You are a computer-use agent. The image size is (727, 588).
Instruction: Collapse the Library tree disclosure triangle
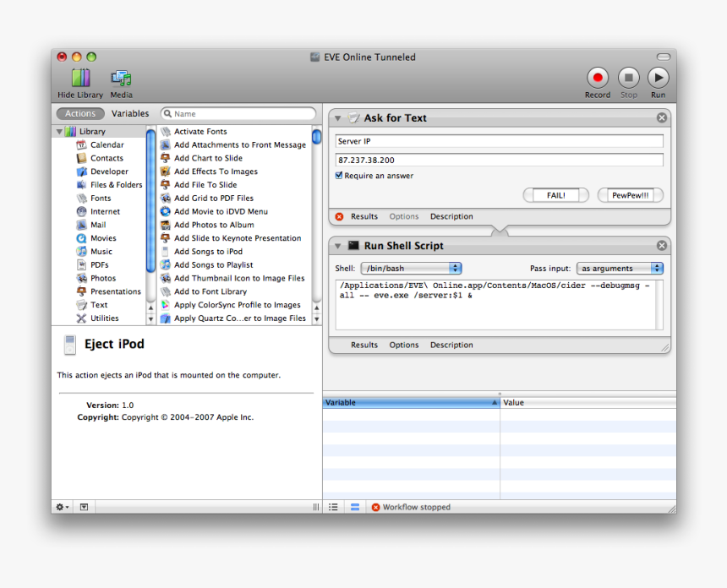tap(59, 132)
